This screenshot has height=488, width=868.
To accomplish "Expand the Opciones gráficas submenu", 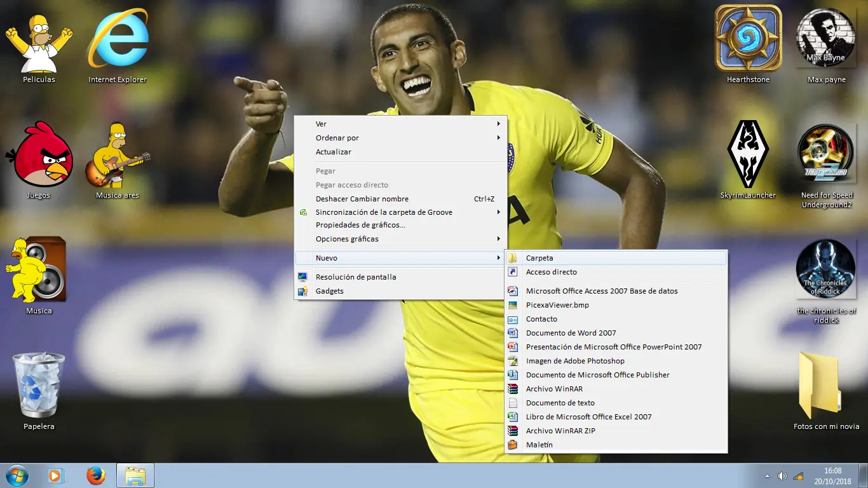I will coord(400,239).
